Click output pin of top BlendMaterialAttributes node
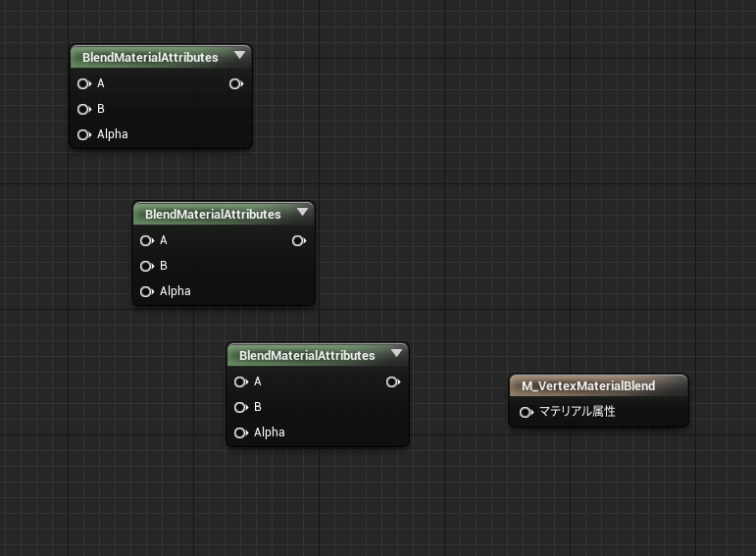 click(236, 84)
